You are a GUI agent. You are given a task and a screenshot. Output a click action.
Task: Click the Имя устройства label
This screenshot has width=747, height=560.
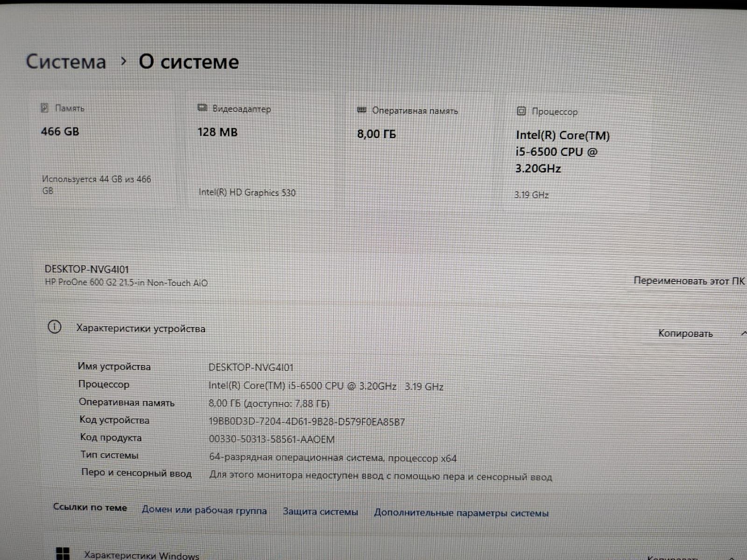click(x=114, y=367)
